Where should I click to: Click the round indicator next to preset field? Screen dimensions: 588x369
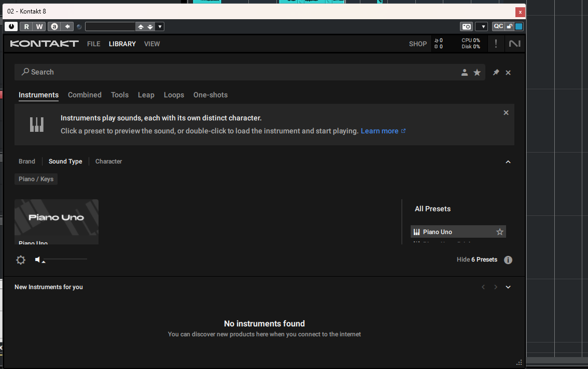pyautogui.click(x=79, y=26)
